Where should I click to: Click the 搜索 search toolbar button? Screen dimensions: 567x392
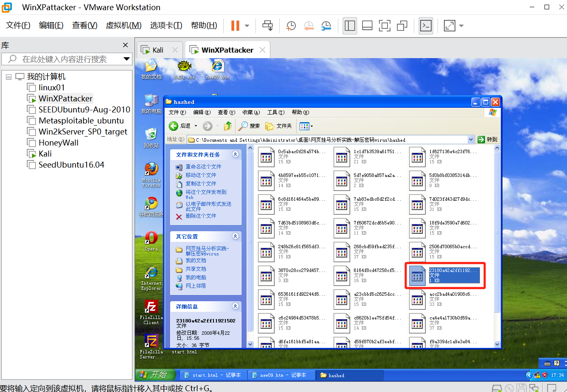[x=249, y=126]
